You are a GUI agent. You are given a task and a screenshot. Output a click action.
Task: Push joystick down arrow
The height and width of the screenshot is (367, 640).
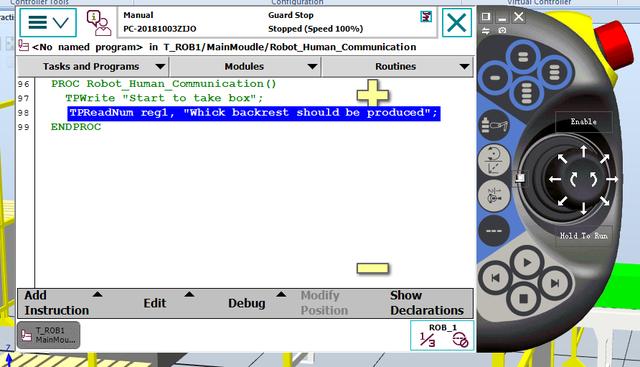[x=584, y=209]
